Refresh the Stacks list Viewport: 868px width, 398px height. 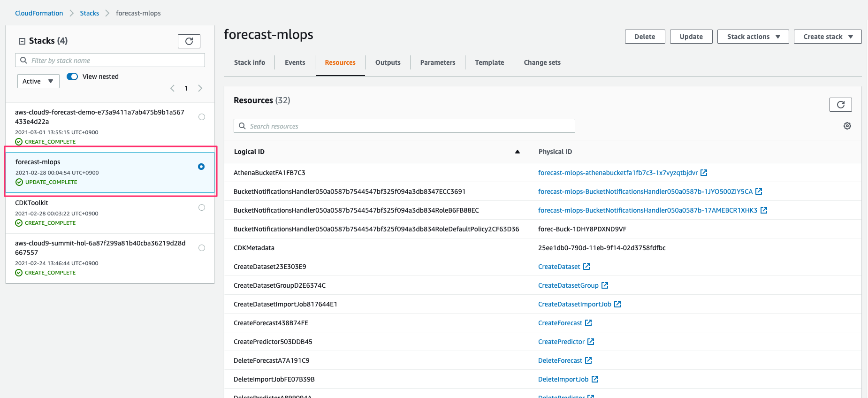point(189,41)
